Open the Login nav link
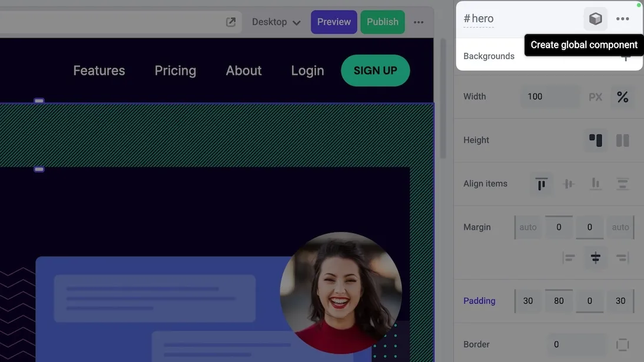This screenshot has height=362, width=644. (x=308, y=71)
